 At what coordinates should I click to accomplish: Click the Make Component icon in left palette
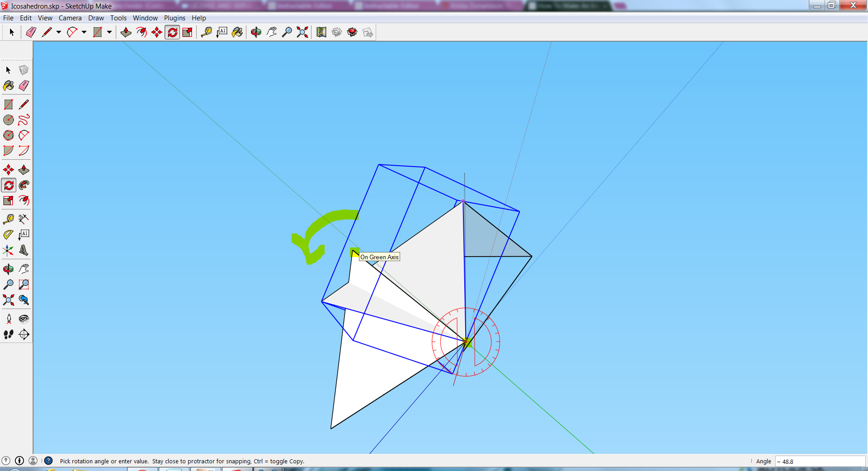tap(24, 70)
